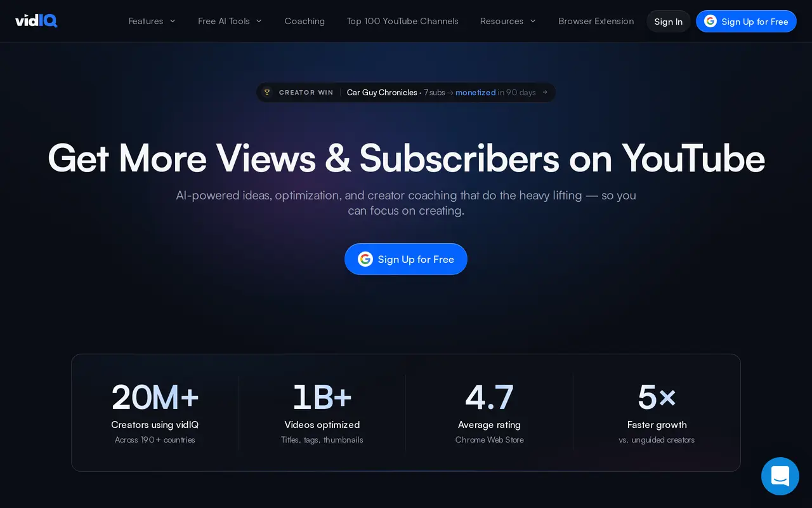Click "Videos optimized" text
The image size is (812, 508).
[x=322, y=425]
